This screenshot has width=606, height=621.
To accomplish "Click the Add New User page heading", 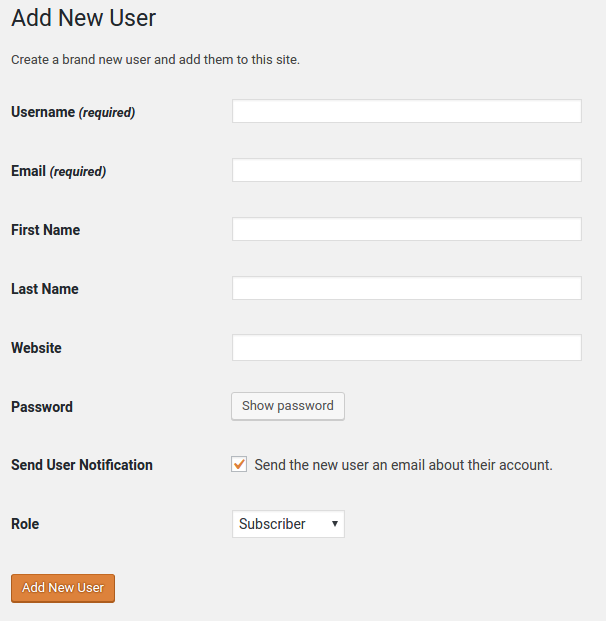I will [83, 18].
